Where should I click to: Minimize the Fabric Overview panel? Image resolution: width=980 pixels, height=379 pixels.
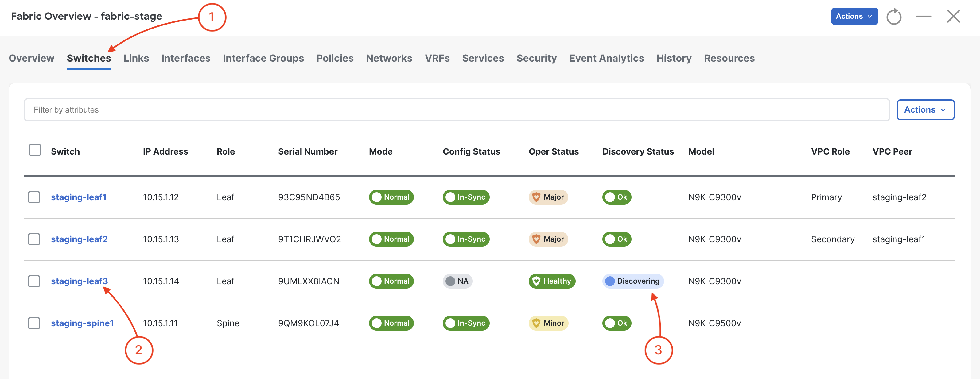pyautogui.click(x=923, y=16)
